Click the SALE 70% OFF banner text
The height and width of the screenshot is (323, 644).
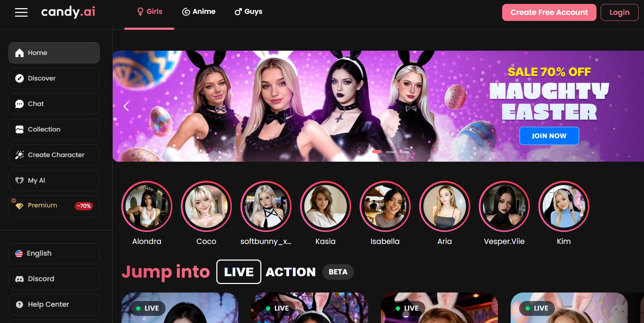pos(549,72)
